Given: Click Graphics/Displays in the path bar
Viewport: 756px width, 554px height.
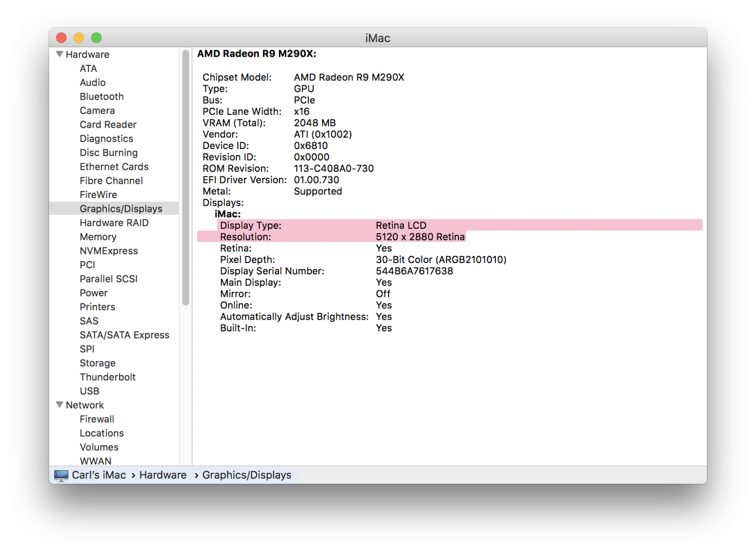Looking at the screenshot, I should (x=247, y=475).
